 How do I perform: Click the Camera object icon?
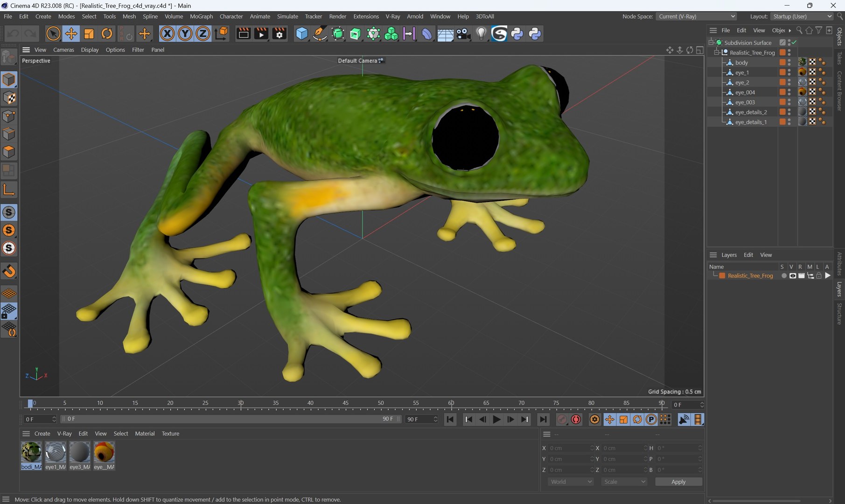point(463,34)
